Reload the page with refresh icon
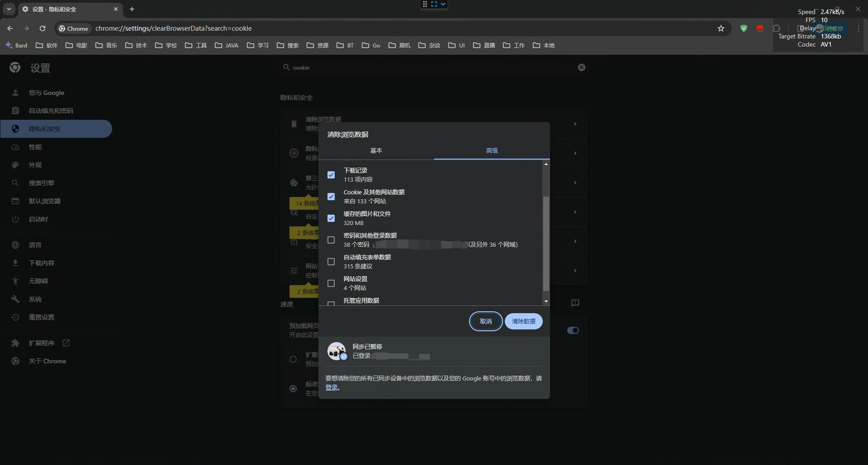This screenshot has width=868, height=465. coord(43,28)
